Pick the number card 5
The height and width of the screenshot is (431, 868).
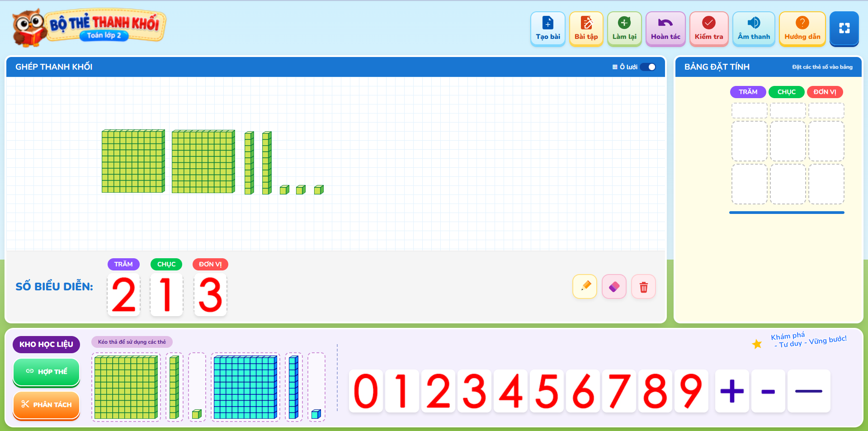coord(547,391)
